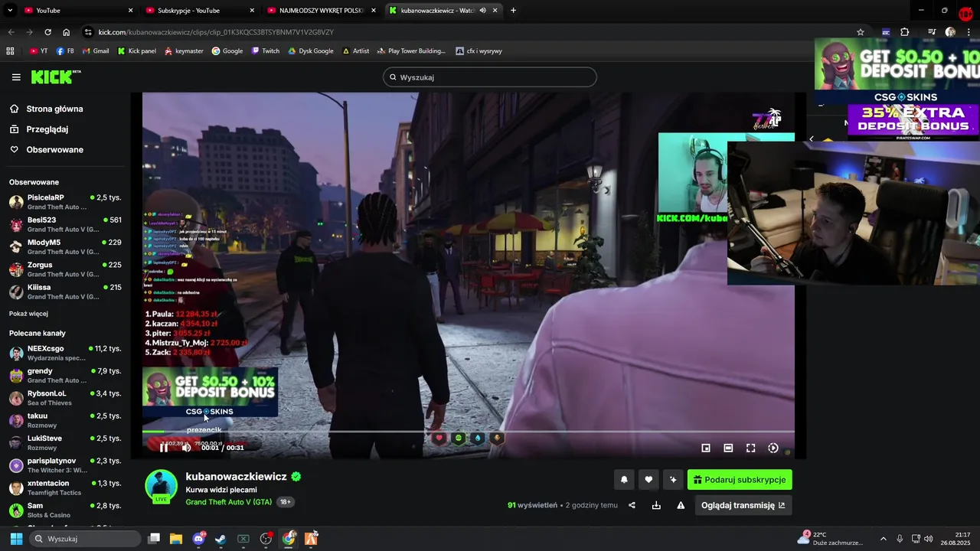The width and height of the screenshot is (980, 551).
Task: Open Grand Theft Auto V (GTA) category link
Action: (x=228, y=502)
